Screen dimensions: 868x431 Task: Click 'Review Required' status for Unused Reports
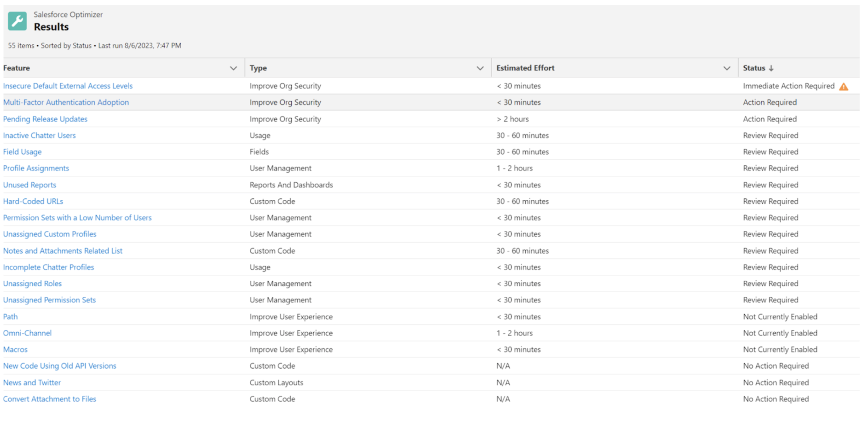[771, 185]
